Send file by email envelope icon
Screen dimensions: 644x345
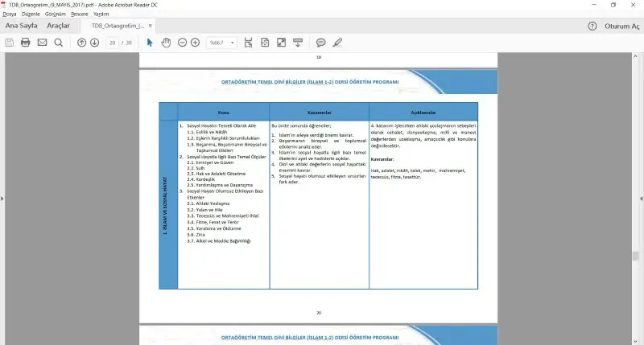click(x=42, y=43)
